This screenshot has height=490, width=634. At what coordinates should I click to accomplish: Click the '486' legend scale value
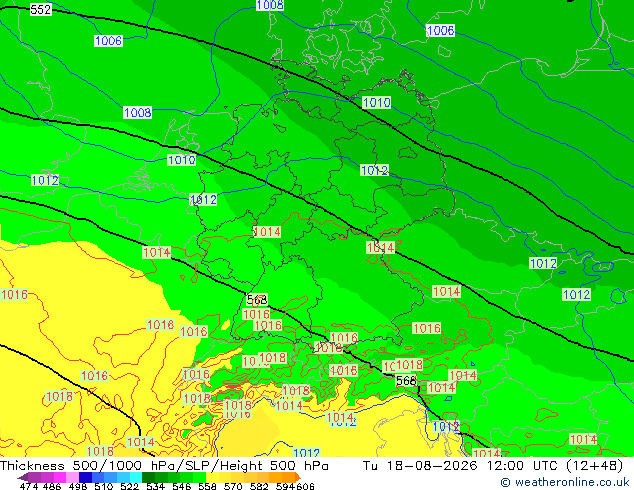coord(52,486)
